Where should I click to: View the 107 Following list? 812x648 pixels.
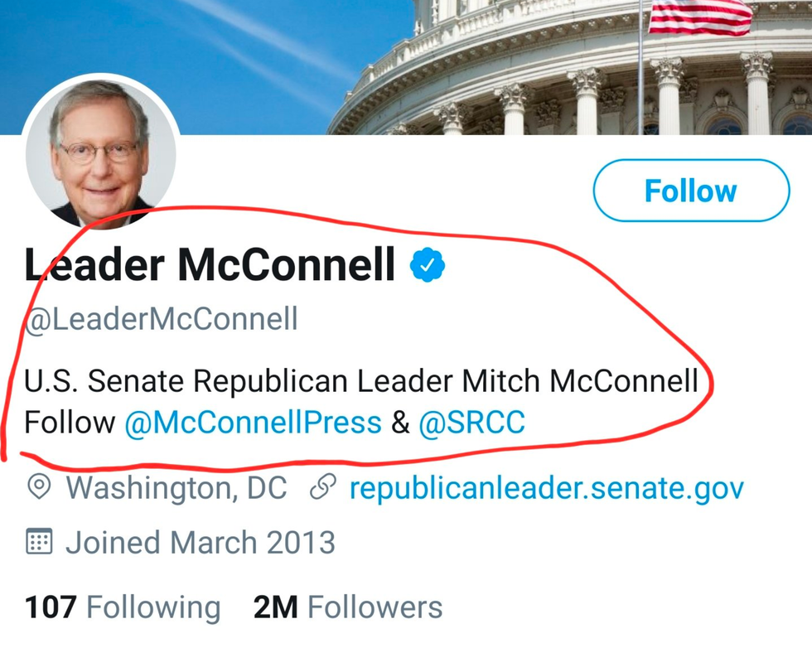[x=123, y=607]
